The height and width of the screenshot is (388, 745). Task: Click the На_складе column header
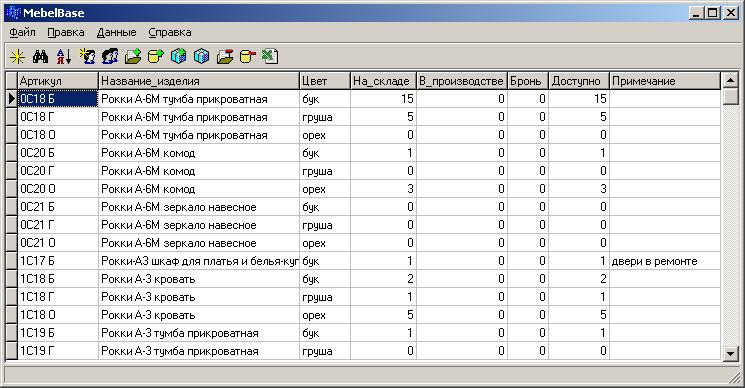[x=383, y=81]
